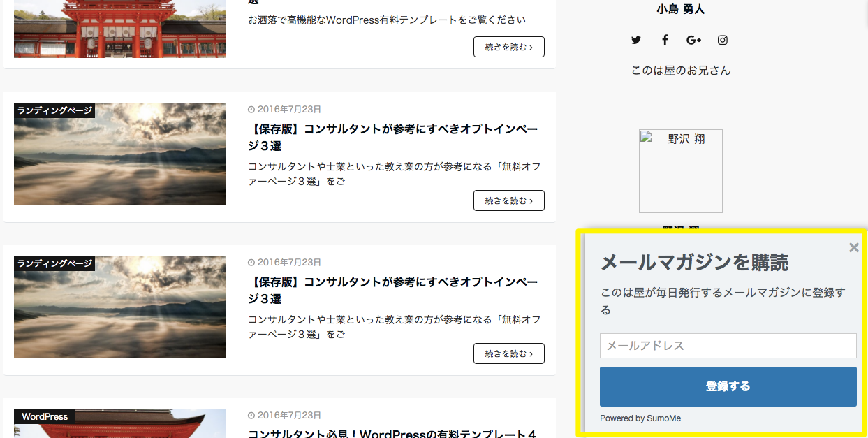Click the red shrine thumbnail at top
Viewport: 868px width, 438px height.
click(120, 28)
